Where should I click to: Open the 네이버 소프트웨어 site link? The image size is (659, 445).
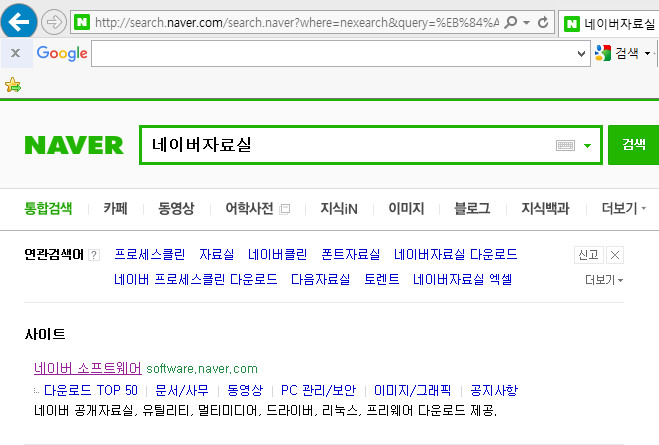point(88,369)
